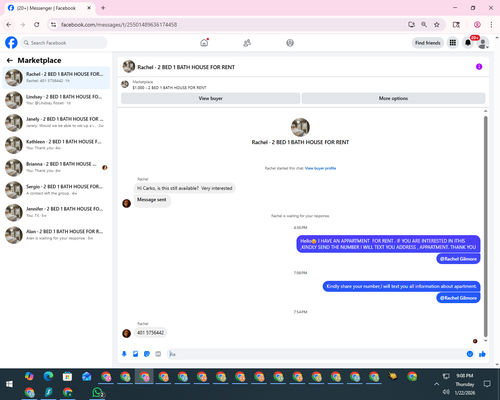
Task: Click the Facebook logo icon
Action: pos(11,43)
